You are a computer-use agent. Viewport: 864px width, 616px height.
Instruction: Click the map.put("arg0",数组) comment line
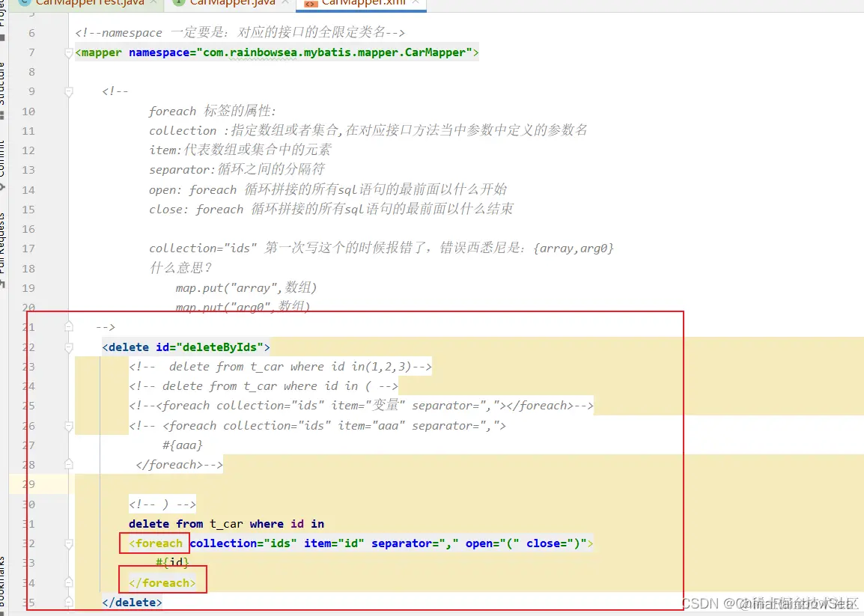(243, 306)
